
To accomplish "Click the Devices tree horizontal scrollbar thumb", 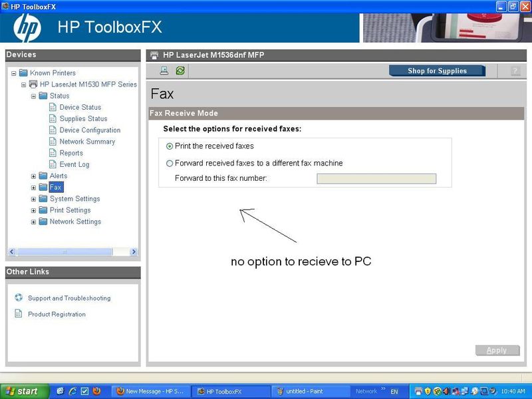I will [65, 252].
